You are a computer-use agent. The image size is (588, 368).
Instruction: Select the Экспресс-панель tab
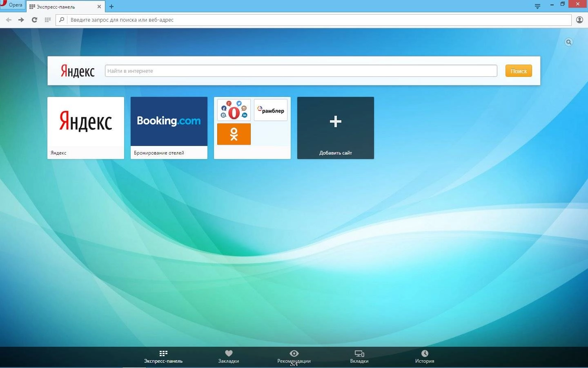tap(65, 7)
